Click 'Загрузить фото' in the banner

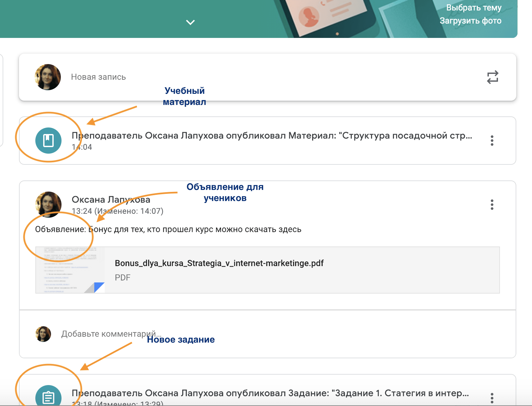(470, 21)
